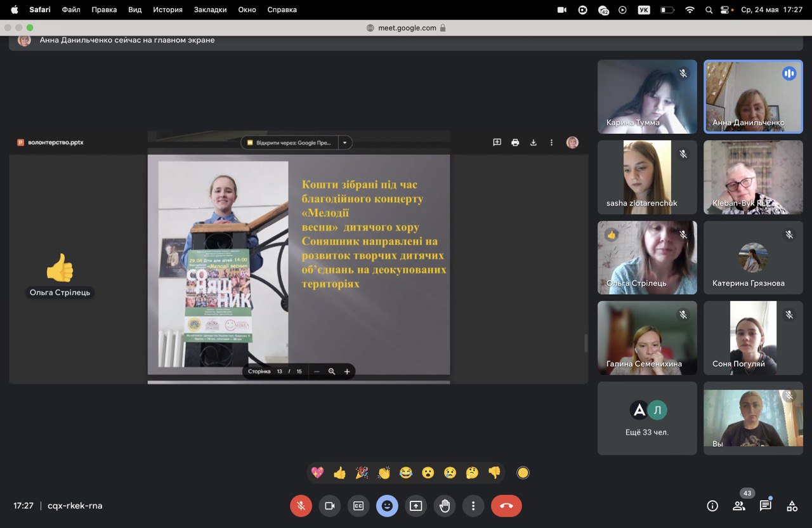Image resolution: width=812 pixels, height=528 pixels.
Task: Raise hand in the meeting
Action: 445,506
